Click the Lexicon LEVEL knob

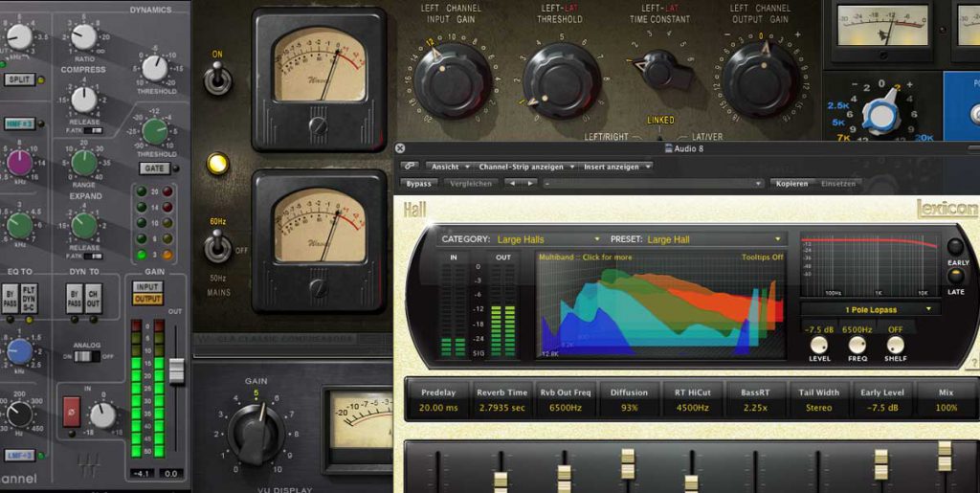click(x=819, y=345)
